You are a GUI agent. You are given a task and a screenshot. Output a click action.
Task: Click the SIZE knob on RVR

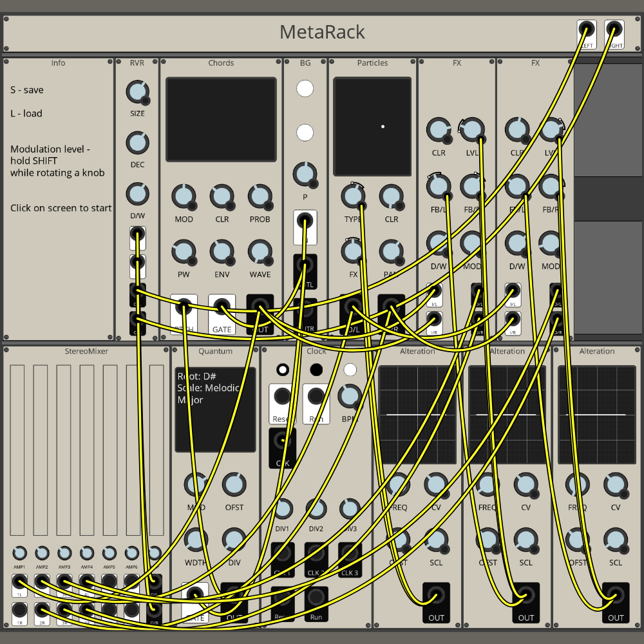[137, 92]
